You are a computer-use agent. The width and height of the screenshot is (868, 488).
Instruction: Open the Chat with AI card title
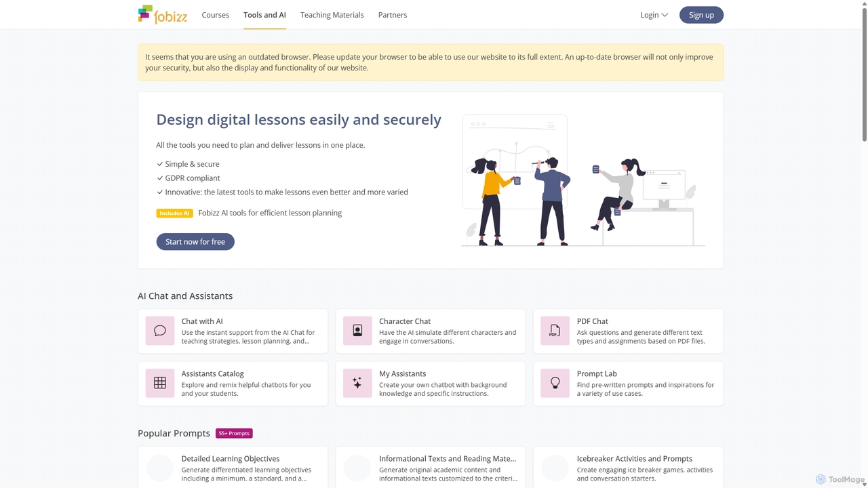pos(202,321)
